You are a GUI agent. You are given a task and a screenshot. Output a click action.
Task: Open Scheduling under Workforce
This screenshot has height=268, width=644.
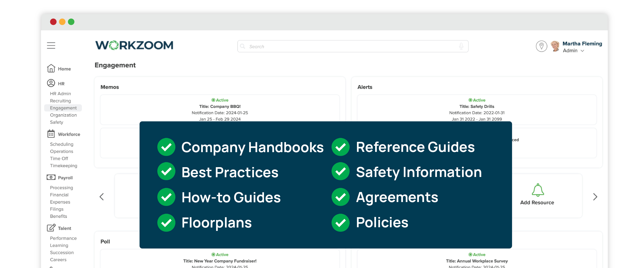(x=62, y=144)
